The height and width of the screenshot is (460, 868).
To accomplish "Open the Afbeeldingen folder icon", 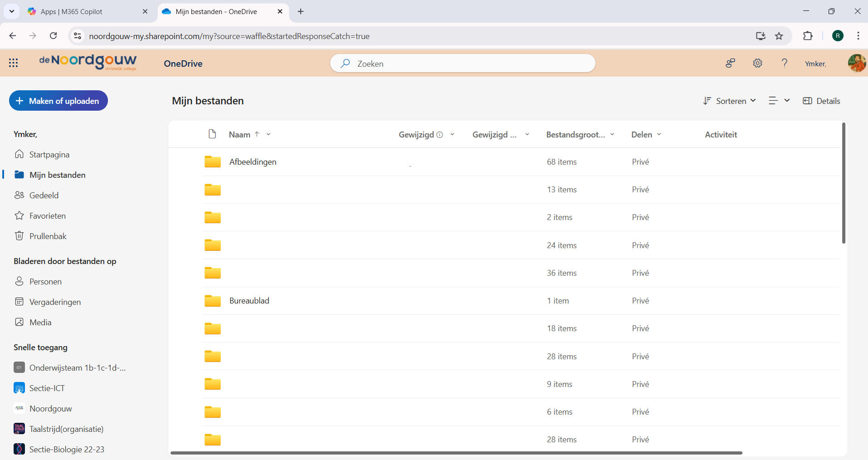I will point(212,162).
